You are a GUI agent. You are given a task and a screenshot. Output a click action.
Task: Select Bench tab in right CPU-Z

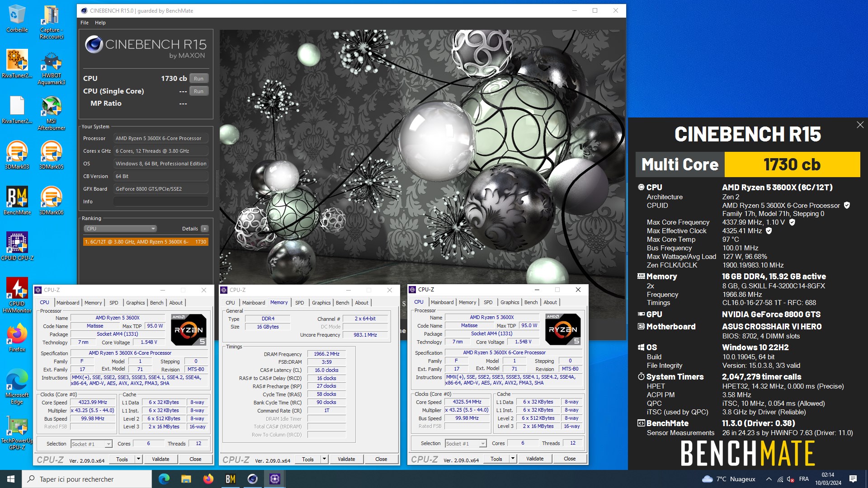[531, 302]
